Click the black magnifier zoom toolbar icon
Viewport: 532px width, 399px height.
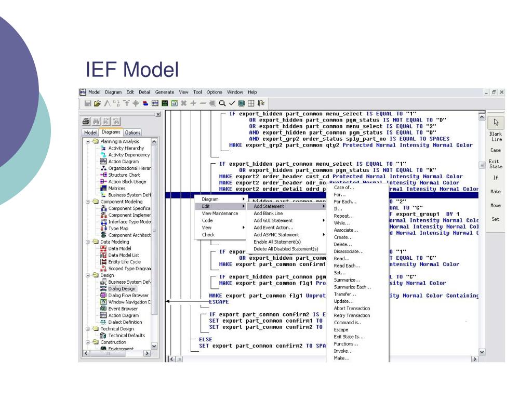(222, 103)
